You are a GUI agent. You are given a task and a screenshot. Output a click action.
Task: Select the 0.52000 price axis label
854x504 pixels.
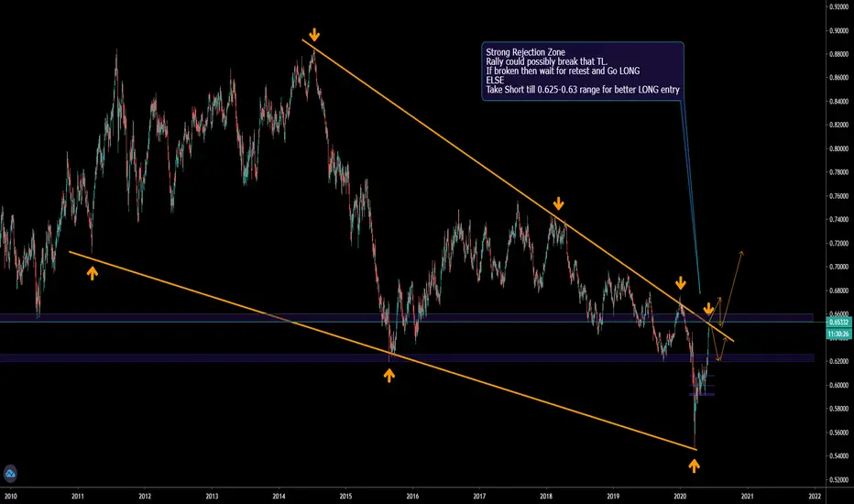pyautogui.click(x=839, y=479)
